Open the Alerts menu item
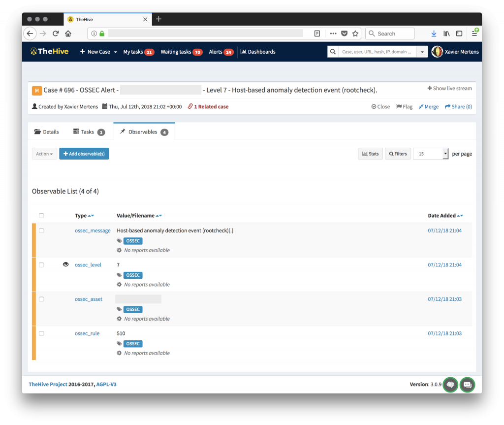The height and width of the screenshot is (425, 504). (221, 52)
